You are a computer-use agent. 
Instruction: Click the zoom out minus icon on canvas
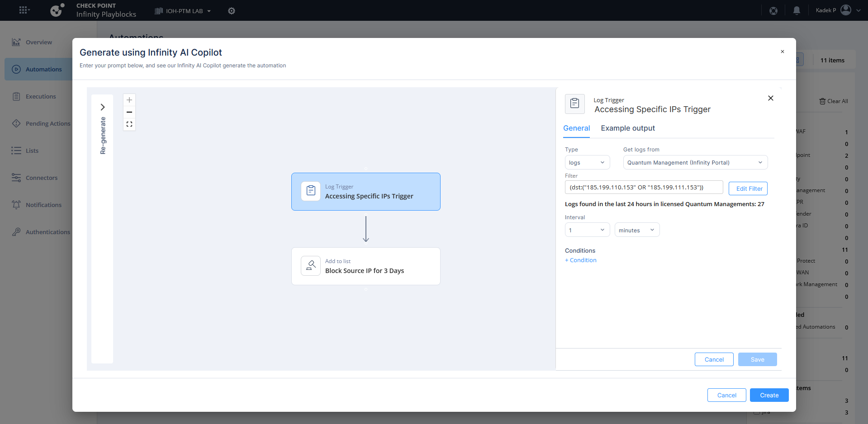129,112
